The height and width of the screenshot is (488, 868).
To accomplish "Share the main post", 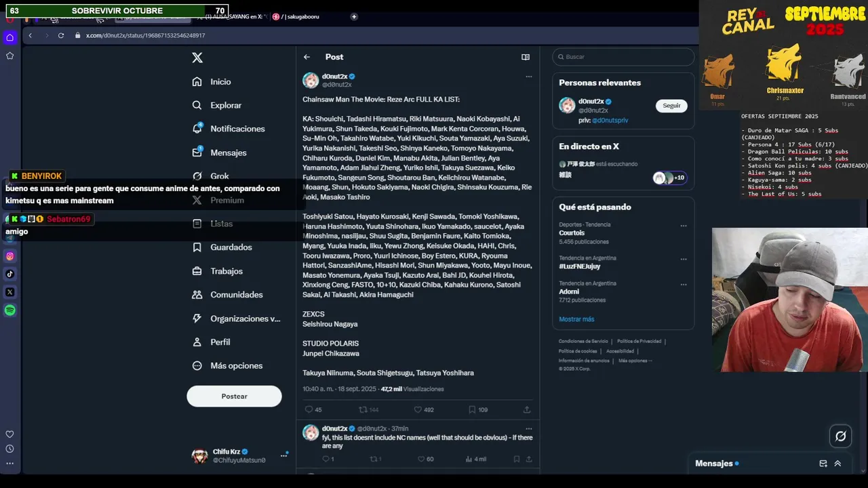I will point(527,409).
